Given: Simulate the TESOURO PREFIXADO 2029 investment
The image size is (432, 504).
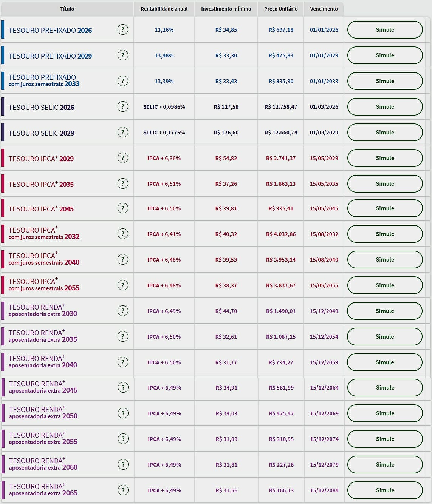Looking at the screenshot, I should point(385,55).
